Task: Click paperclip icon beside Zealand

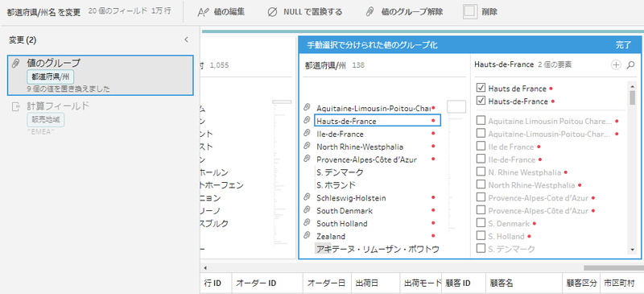Action: click(x=307, y=236)
